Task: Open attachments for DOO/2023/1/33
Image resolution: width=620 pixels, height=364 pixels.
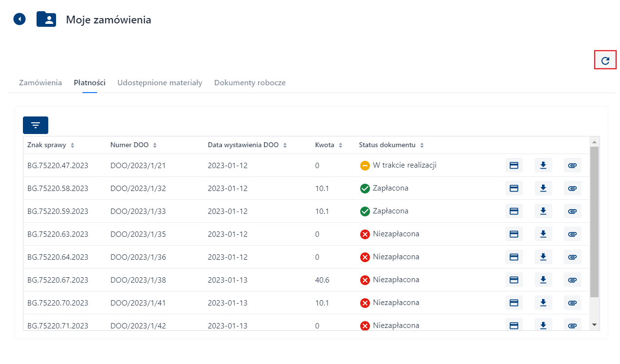Action: coord(572,211)
